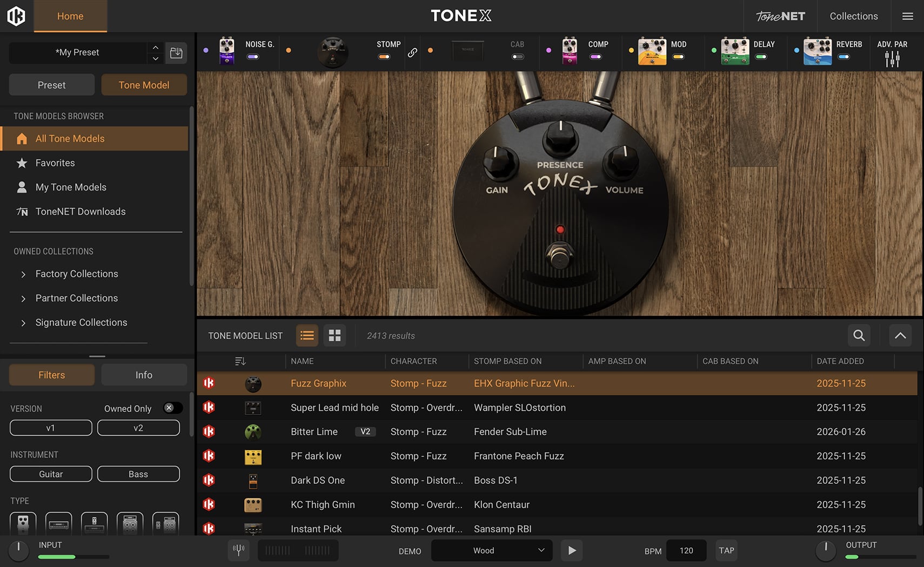Click the link icon beside STOMP
This screenshot has width=924, height=567.
pyautogui.click(x=412, y=52)
